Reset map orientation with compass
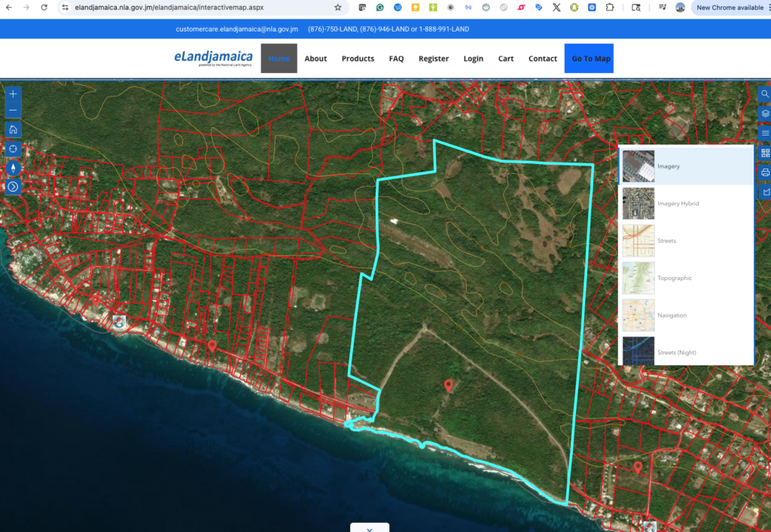The width and height of the screenshot is (771, 532). pyautogui.click(x=13, y=168)
